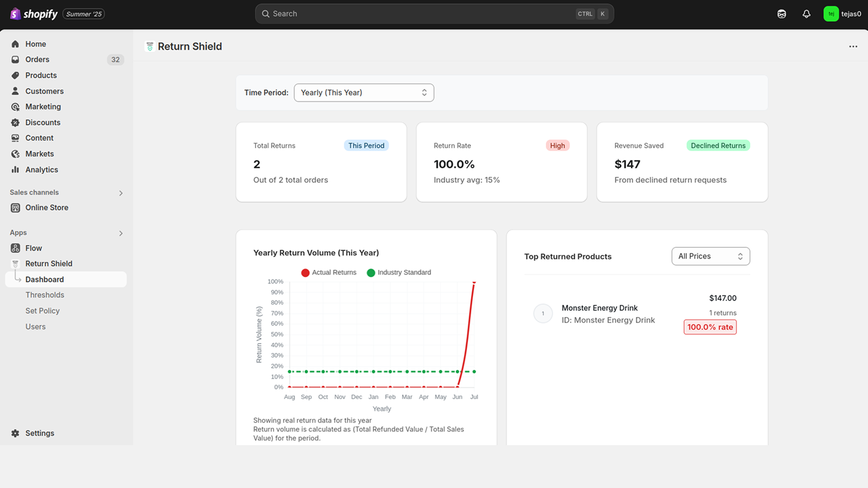Open notifications bell icon
Screen dimensions: 868x488
tap(806, 14)
